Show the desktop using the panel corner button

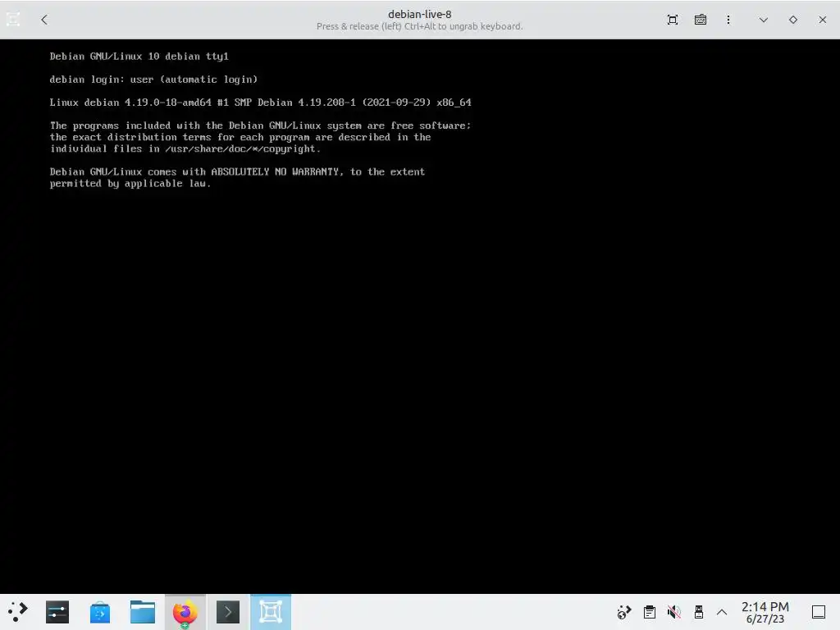coord(819,612)
